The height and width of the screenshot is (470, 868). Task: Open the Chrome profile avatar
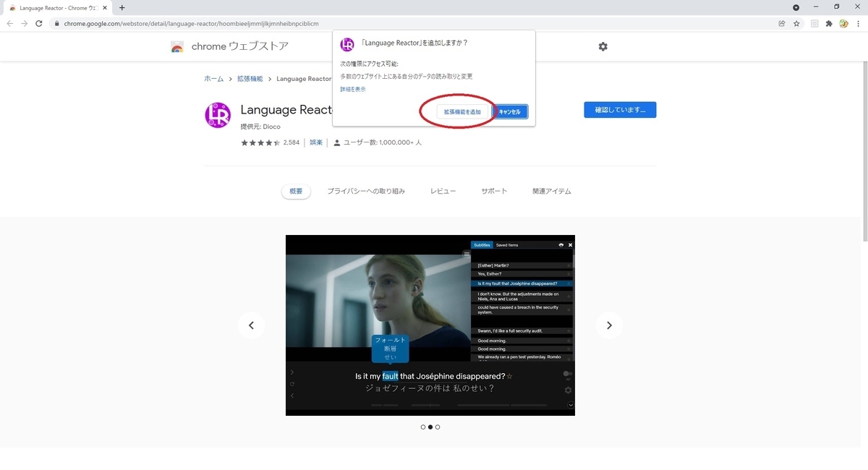coord(843,23)
